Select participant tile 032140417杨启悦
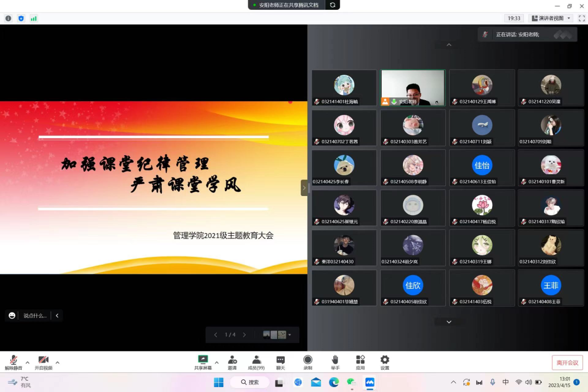 coord(482,208)
